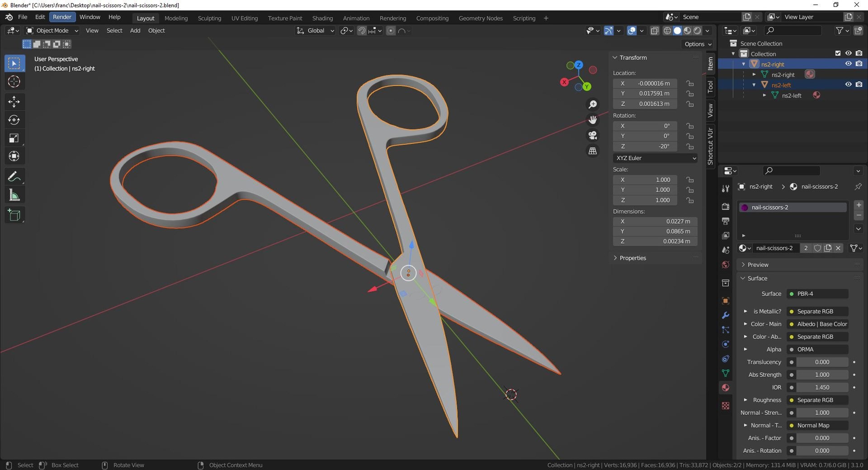Open the Material properties tab icon

pos(726,388)
